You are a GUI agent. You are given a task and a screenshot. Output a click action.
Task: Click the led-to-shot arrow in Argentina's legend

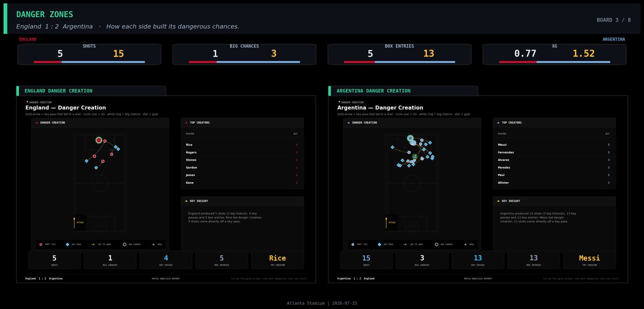point(405,245)
